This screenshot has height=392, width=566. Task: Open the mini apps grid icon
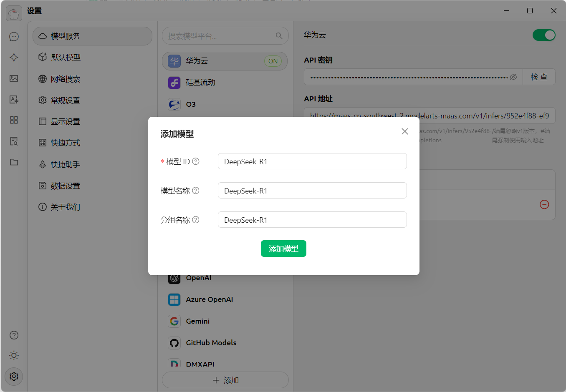[x=14, y=120]
